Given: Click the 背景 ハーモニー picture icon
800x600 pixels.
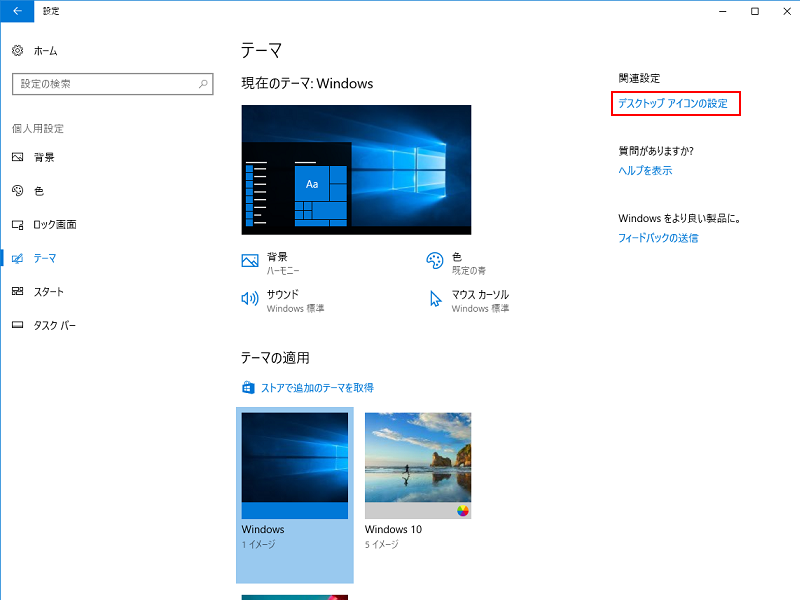Looking at the screenshot, I should point(249,261).
